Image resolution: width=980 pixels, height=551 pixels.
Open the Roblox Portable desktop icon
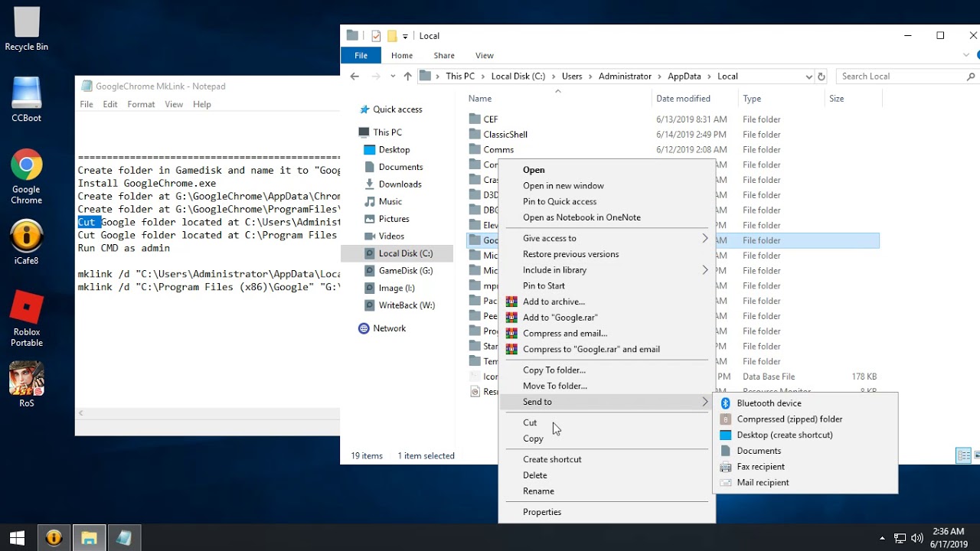26,319
